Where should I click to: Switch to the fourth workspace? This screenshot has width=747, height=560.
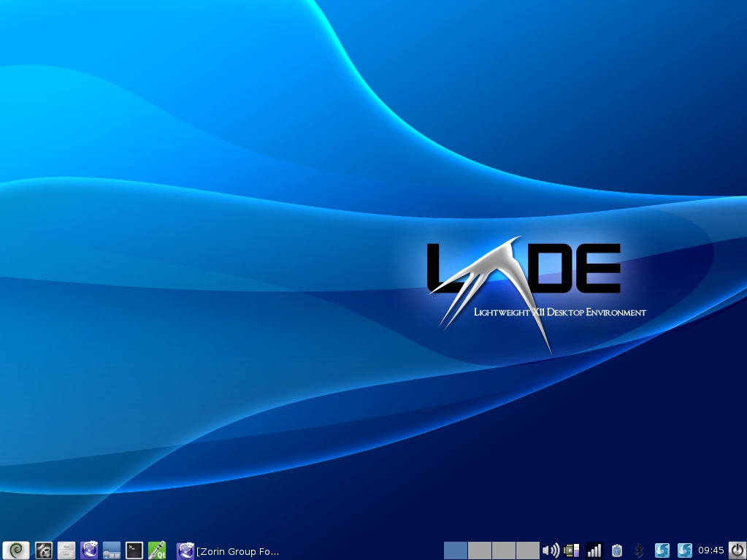pyautogui.click(x=527, y=551)
